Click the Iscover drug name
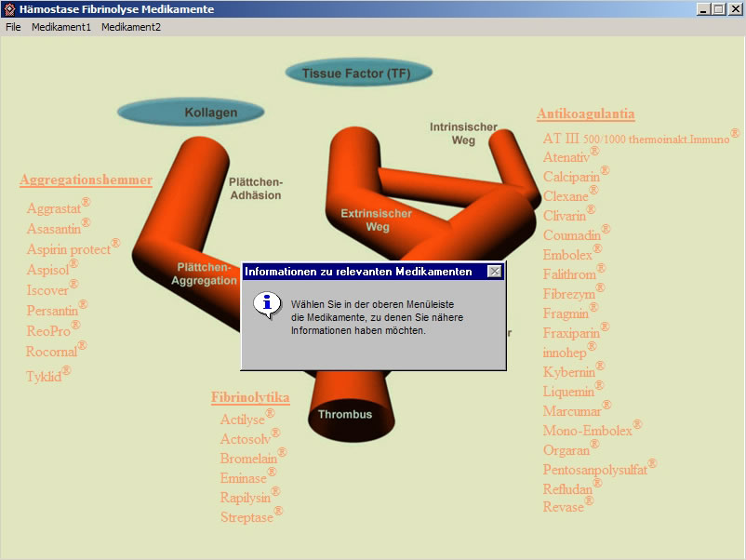746x560 pixels. pyautogui.click(x=52, y=289)
